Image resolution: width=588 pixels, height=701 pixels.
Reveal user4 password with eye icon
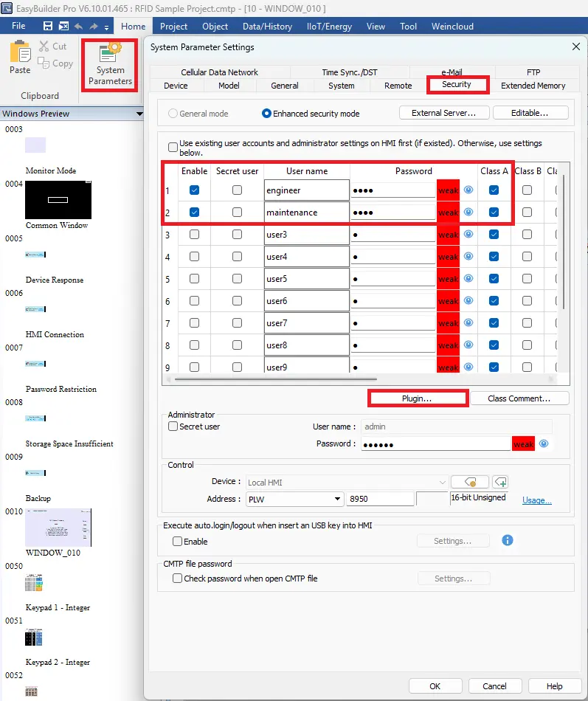468,256
